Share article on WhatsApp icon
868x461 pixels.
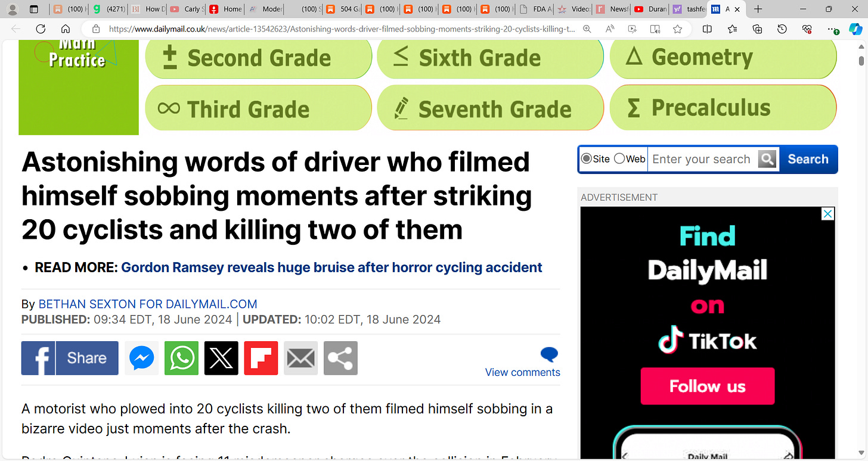coord(181,358)
